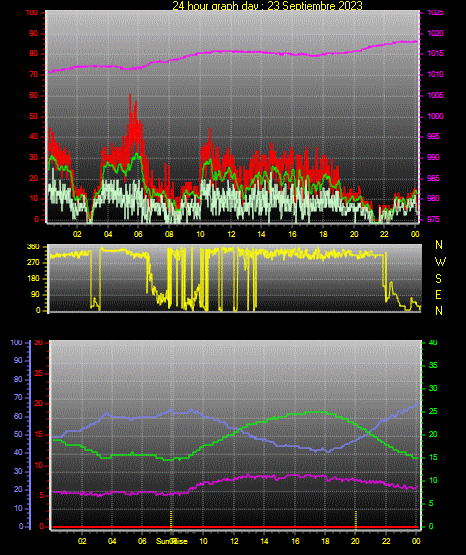Click the blue 90 humidity axis label
The height and width of the screenshot is (555, 466).
coord(18,360)
